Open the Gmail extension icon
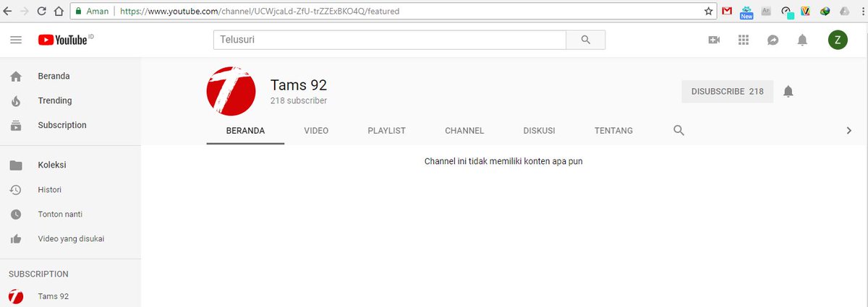This screenshot has width=868, height=307. (x=728, y=12)
